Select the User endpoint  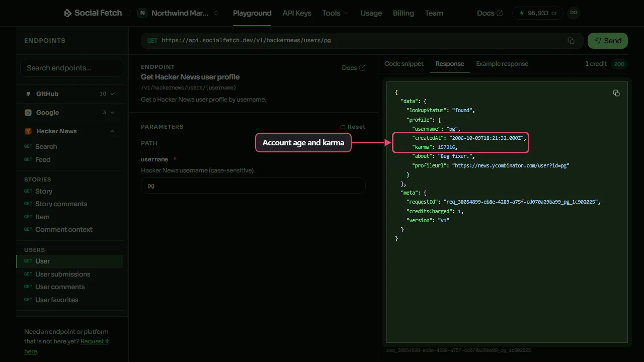pos(70,261)
